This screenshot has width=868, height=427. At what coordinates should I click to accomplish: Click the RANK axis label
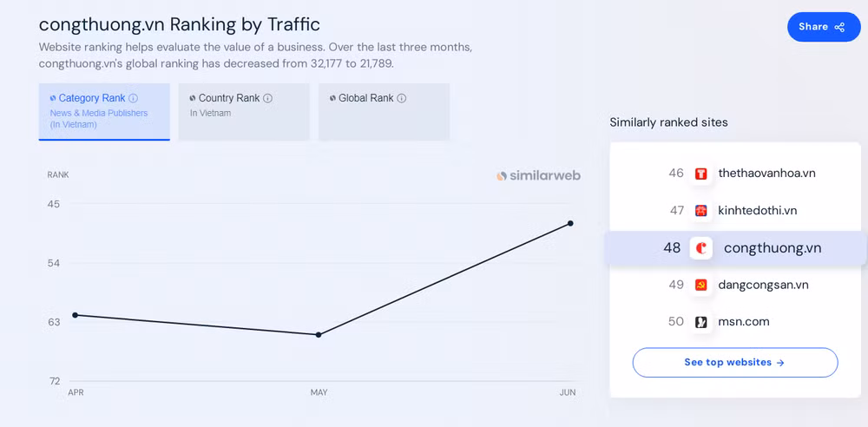tap(58, 175)
